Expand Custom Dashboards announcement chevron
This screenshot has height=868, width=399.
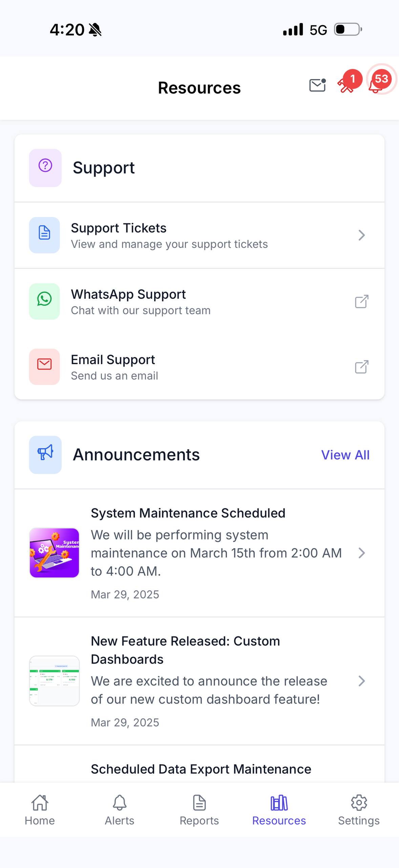(361, 681)
